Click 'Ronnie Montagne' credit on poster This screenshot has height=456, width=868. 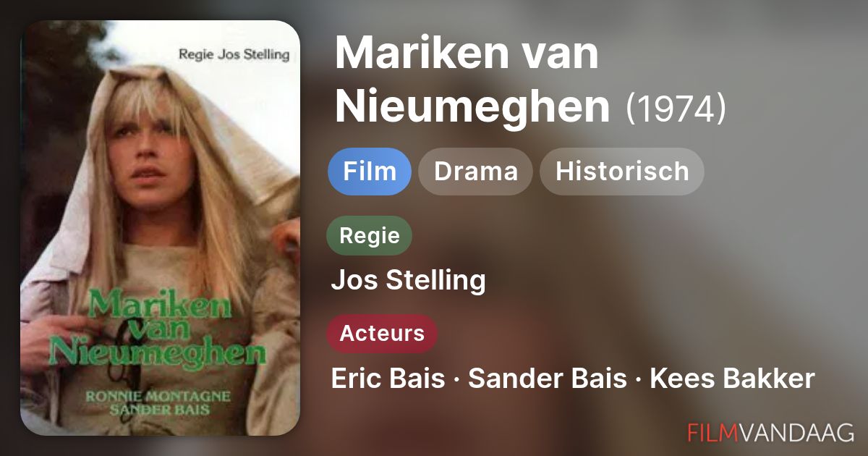click(158, 396)
